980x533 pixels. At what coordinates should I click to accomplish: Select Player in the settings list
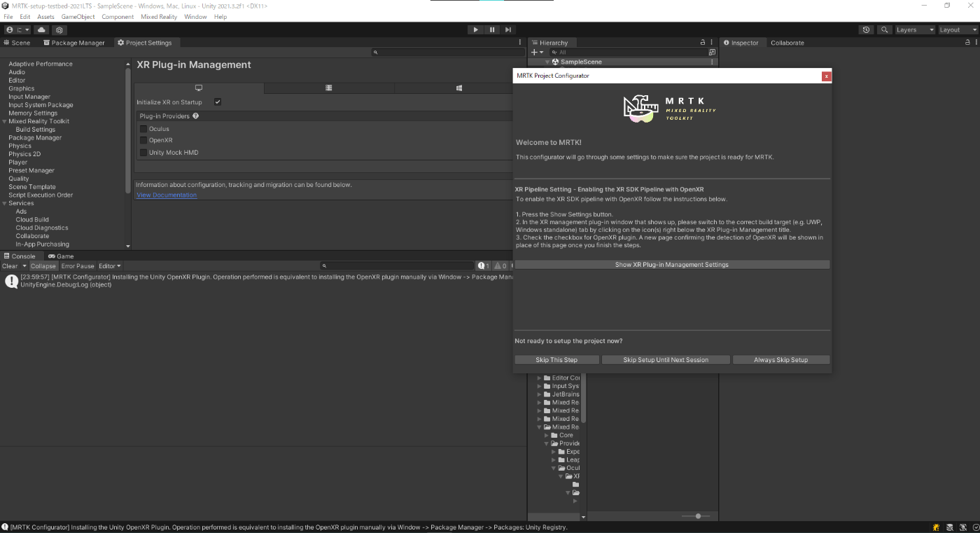tap(18, 162)
